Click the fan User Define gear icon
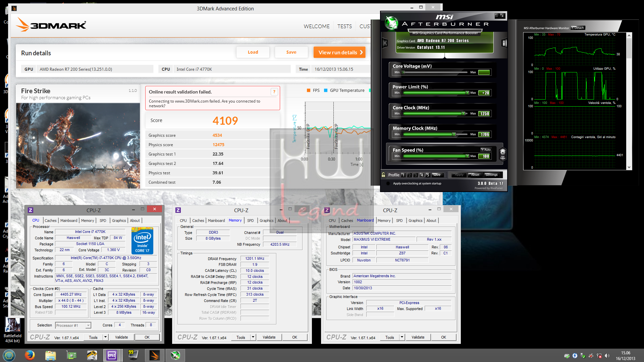Screen dimensions: 644x362 pyautogui.click(x=502, y=154)
